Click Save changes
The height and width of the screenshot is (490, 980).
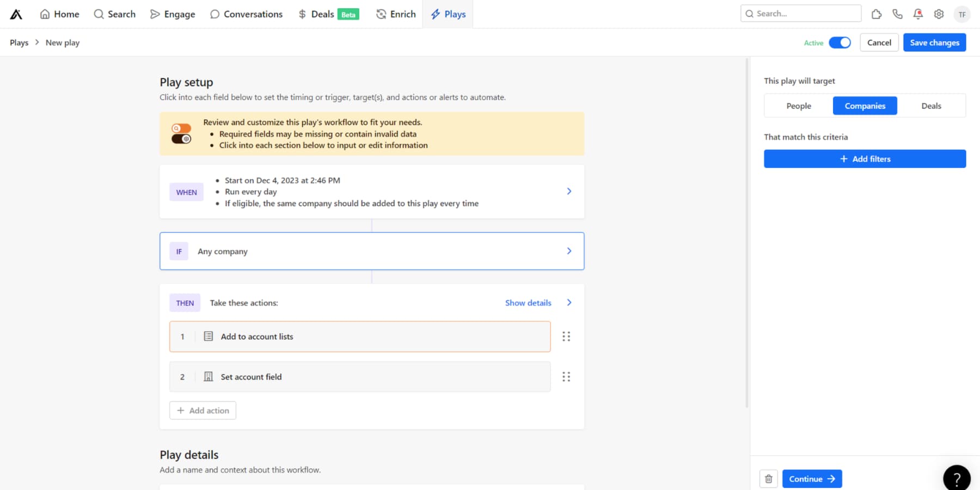point(934,42)
